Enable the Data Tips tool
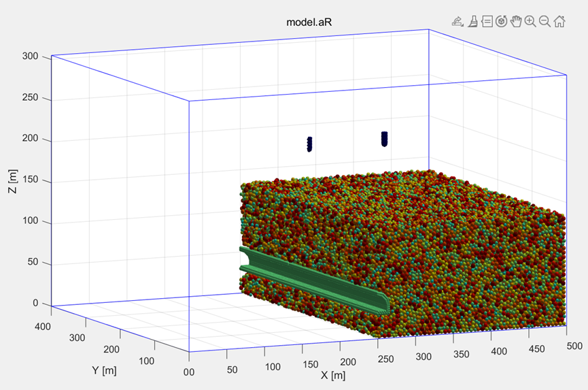Image resolution: width=588 pixels, height=390 pixels. click(487, 21)
